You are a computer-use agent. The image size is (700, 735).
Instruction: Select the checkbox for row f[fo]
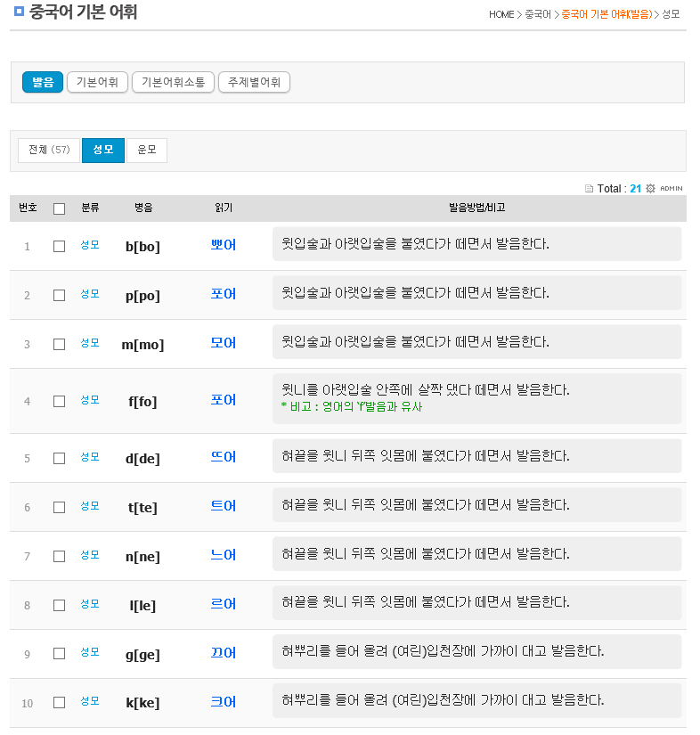59,401
